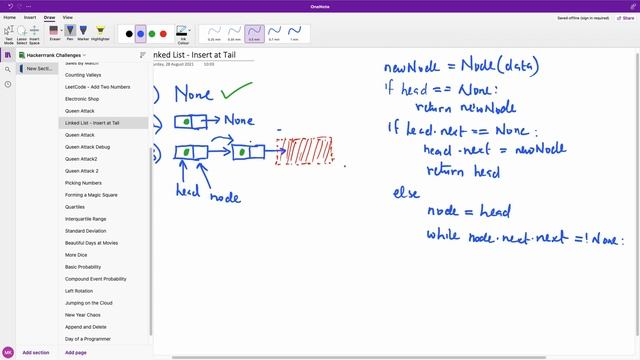The height and width of the screenshot is (360, 640).
Task: Select the Marker tool
Action: 83,33
